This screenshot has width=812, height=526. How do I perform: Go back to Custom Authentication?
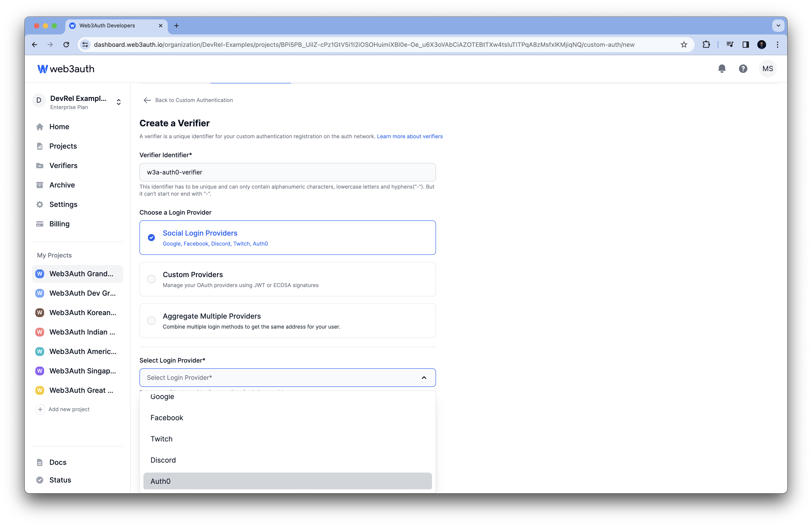click(188, 100)
